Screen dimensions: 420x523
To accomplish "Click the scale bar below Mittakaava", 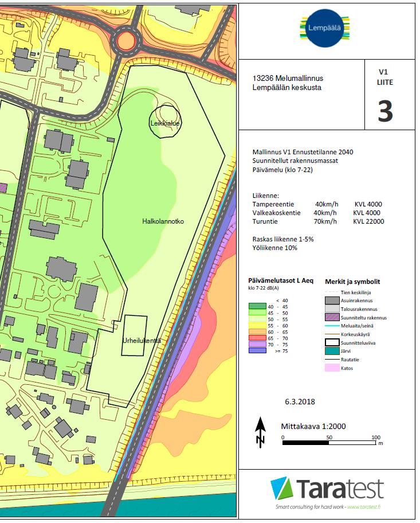I will click(x=329, y=443).
